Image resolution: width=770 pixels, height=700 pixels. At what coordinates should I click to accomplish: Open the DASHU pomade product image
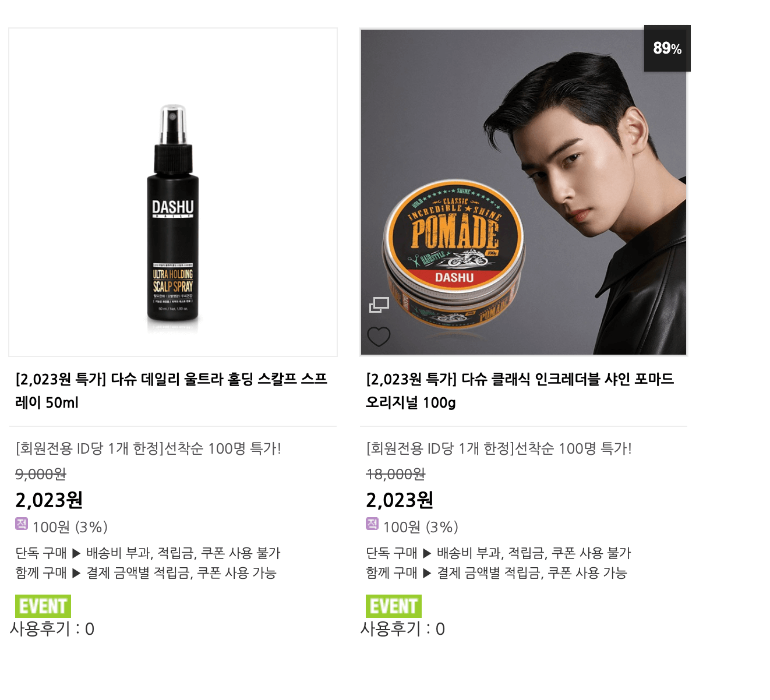pos(524,192)
